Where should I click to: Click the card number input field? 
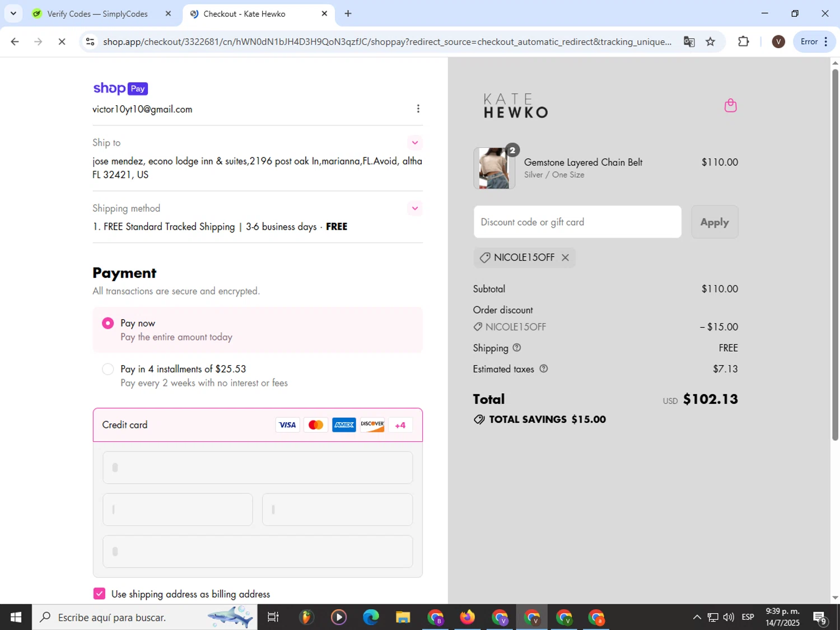pos(258,468)
